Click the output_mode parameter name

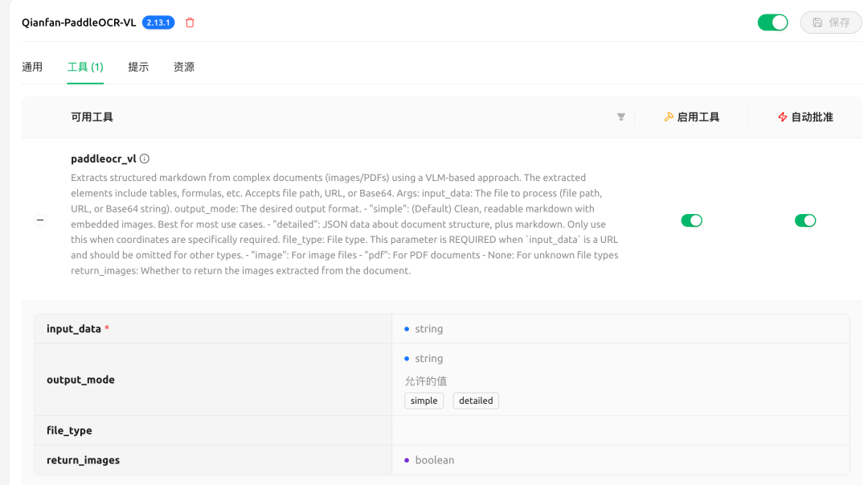(x=81, y=380)
